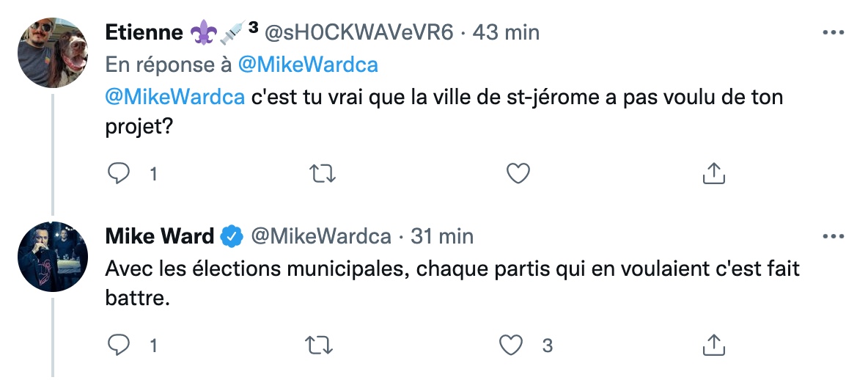The height and width of the screenshot is (380, 868).
Task: Visit the @sH0CKWAVeVR6 handle
Action: (x=358, y=33)
